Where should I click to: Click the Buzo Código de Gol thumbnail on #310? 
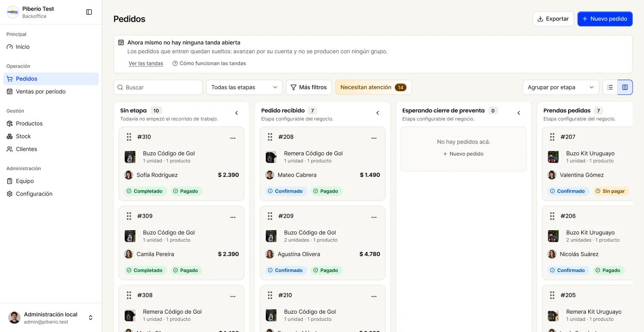130,157
